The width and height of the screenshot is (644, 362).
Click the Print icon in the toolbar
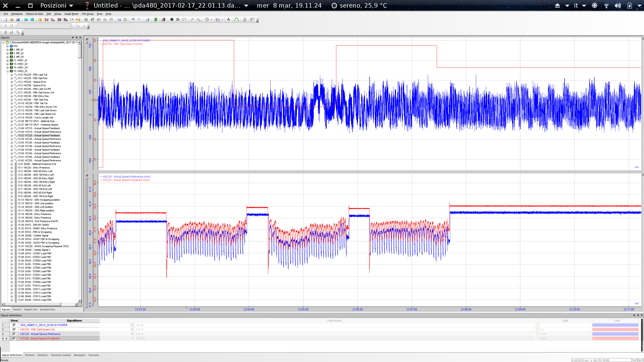148,19
